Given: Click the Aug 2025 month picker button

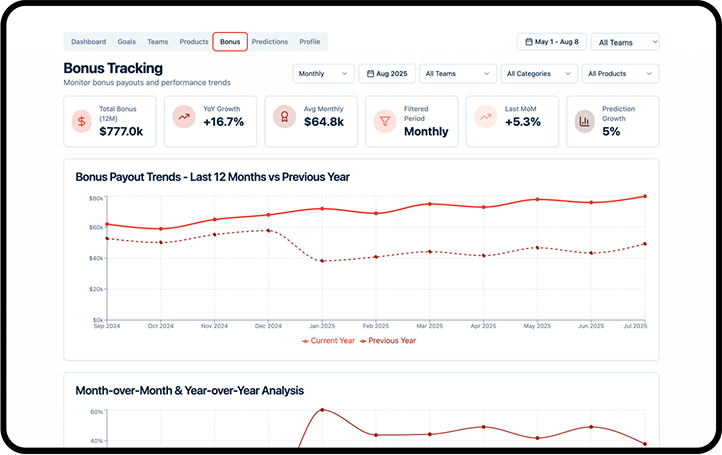Looking at the screenshot, I should 386,73.
